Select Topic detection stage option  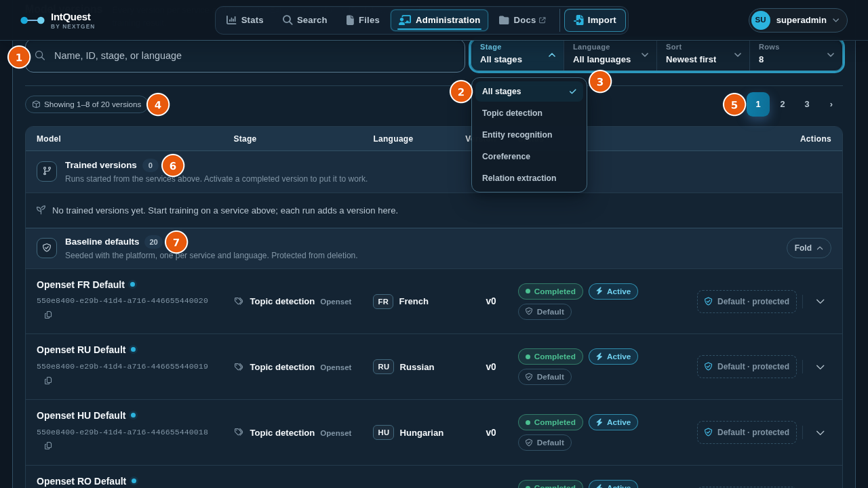[529, 113]
